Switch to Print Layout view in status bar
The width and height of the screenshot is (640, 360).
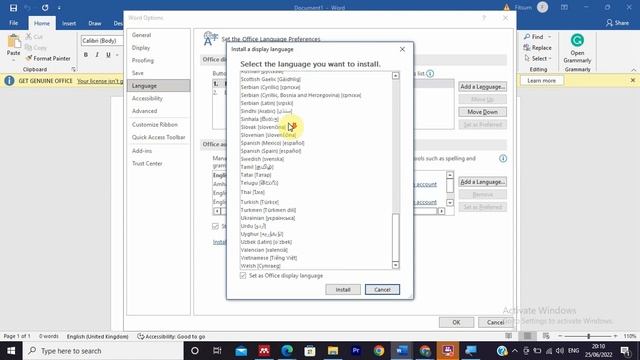click(527, 336)
